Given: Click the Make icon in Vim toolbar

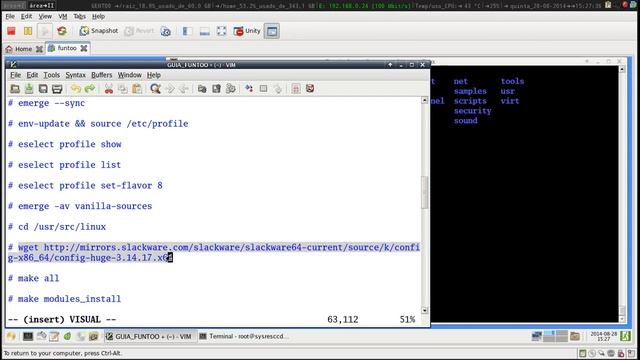Looking at the screenshot, I should coord(249,89).
